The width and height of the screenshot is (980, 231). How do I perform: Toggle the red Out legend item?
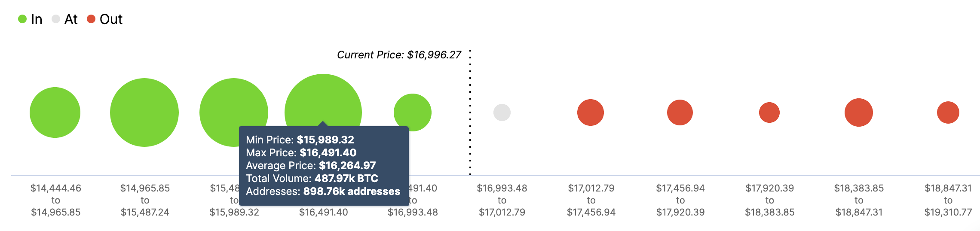(x=104, y=19)
